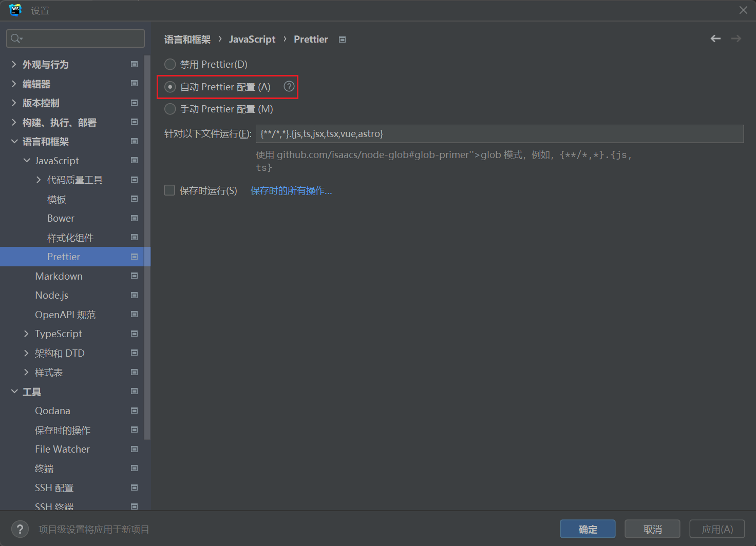Click project-level icon in selected Prettier row
The width and height of the screenshot is (756, 546).
coord(135,257)
